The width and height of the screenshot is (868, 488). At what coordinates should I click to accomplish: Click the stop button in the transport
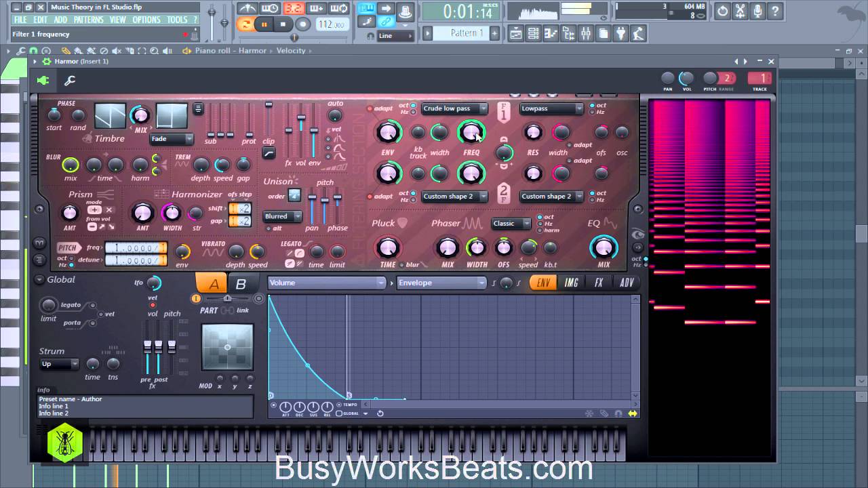283,24
